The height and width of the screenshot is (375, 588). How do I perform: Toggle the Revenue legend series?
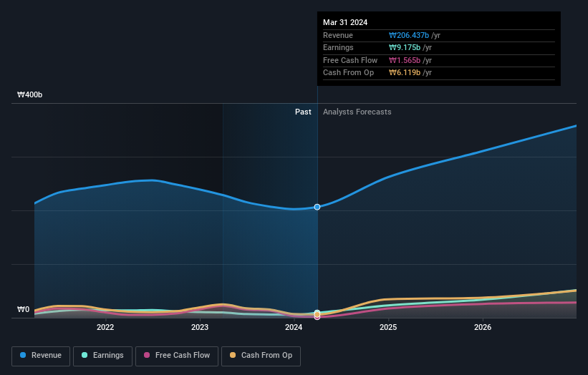pos(41,356)
